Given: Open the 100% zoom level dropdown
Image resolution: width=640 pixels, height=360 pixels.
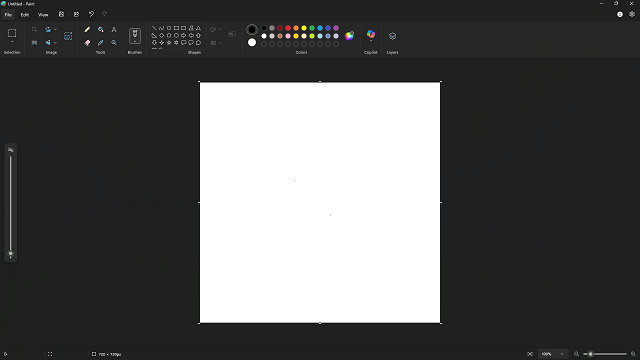Looking at the screenshot, I should coord(553,354).
